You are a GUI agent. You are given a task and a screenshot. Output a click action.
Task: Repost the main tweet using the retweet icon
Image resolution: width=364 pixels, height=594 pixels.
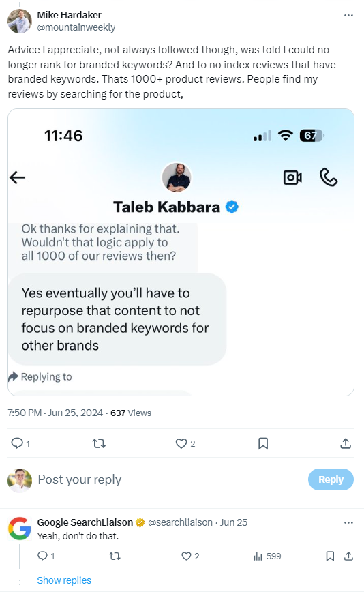(x=99, y=443)
